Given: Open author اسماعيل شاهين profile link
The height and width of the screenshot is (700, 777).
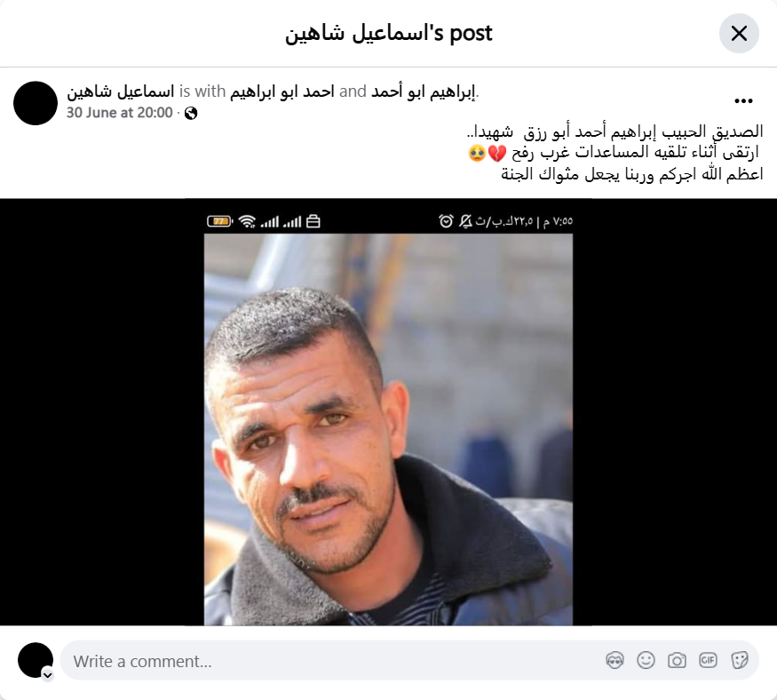Looking at the screenshot, I should pos(121,91).
